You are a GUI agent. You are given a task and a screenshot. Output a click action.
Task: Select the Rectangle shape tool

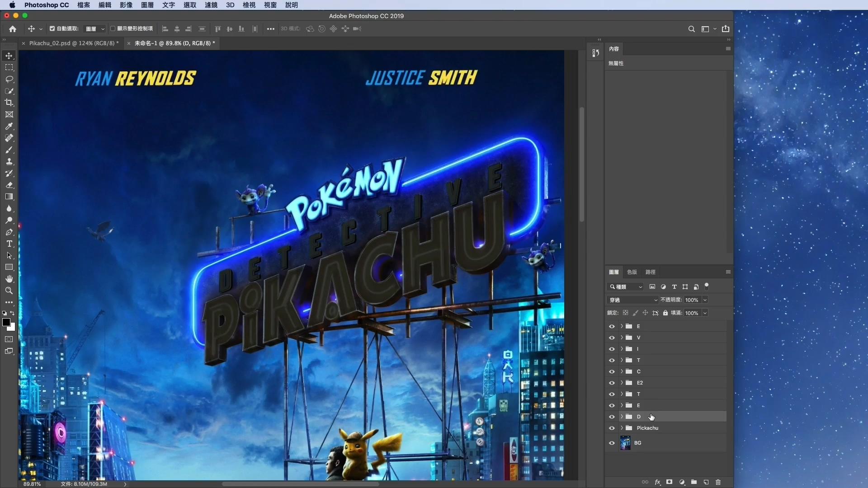pos(9,267)
